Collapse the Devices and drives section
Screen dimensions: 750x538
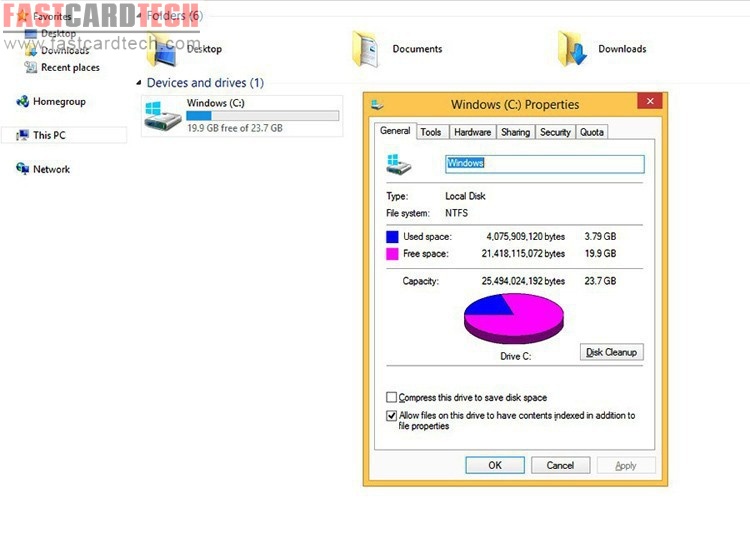point(139,83)
